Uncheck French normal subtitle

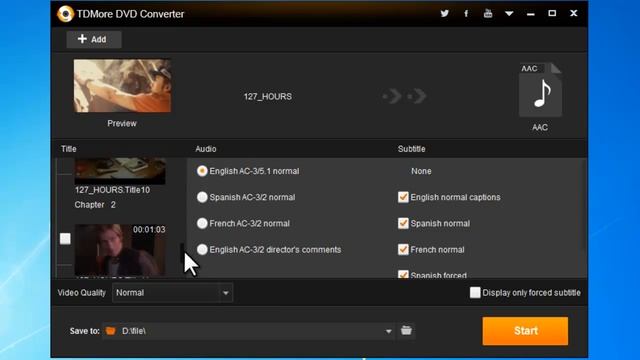coord(403,249)
